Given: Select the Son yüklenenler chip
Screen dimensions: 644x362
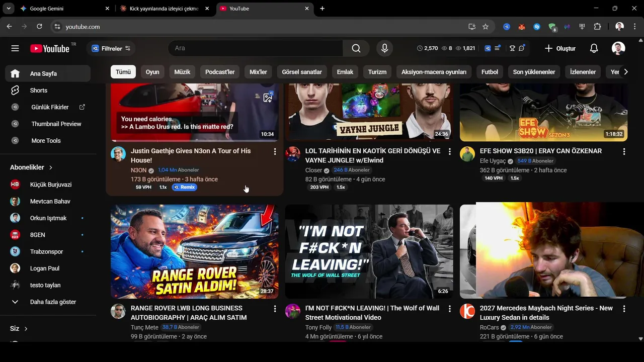Looking at the screenshot, I should pos(534,72).
